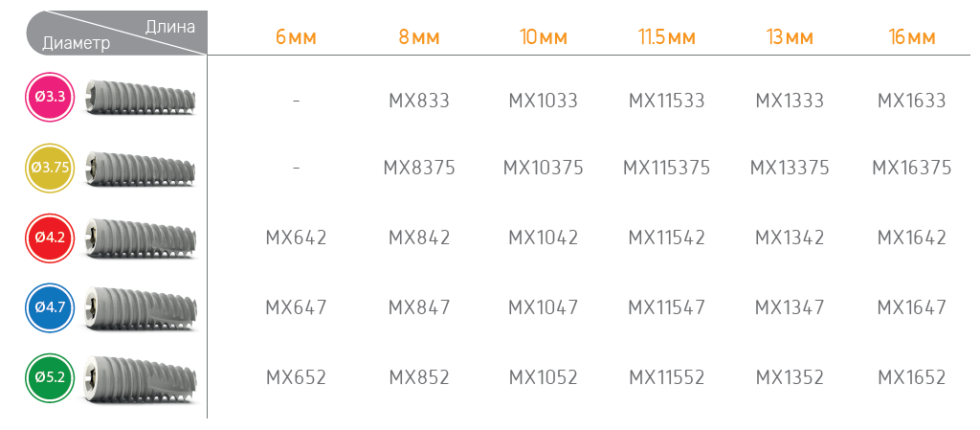The width and height of the screenshot is (980, 430).
Task: Click the 6 мм column header
Action: point(297,37)
